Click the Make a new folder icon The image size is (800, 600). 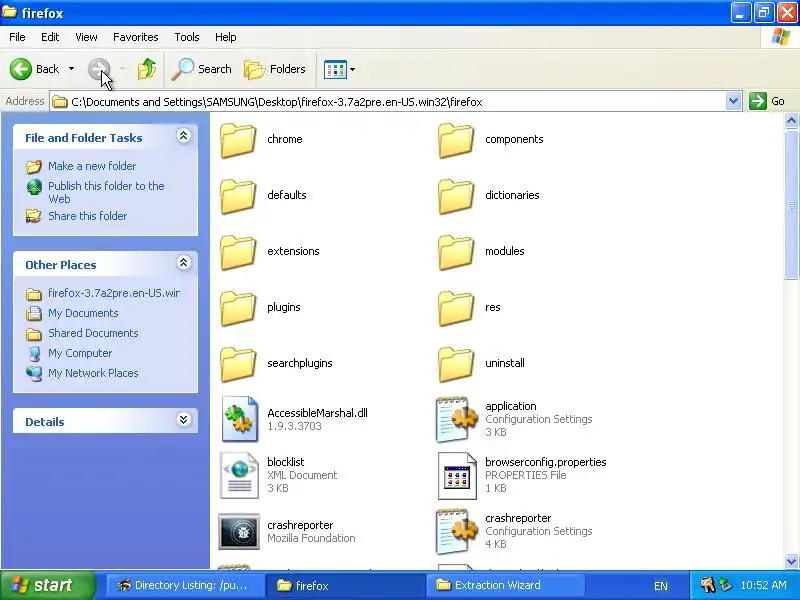pos(34,166)
